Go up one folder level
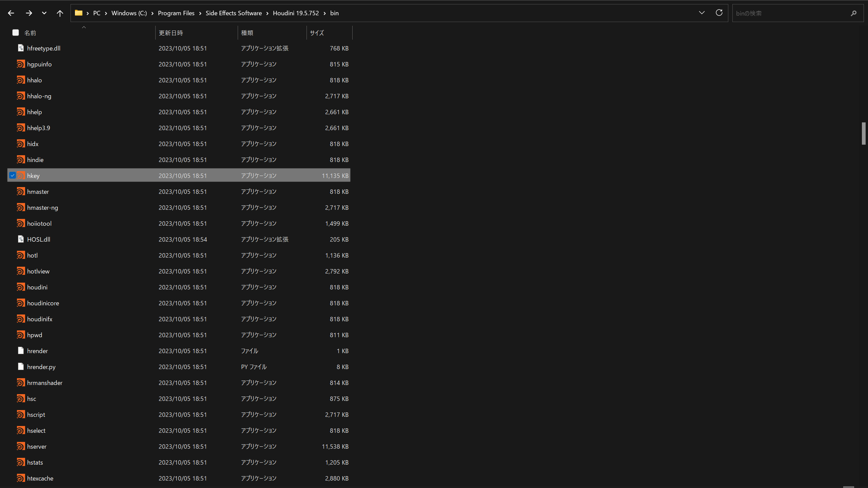 coord(60,13)
